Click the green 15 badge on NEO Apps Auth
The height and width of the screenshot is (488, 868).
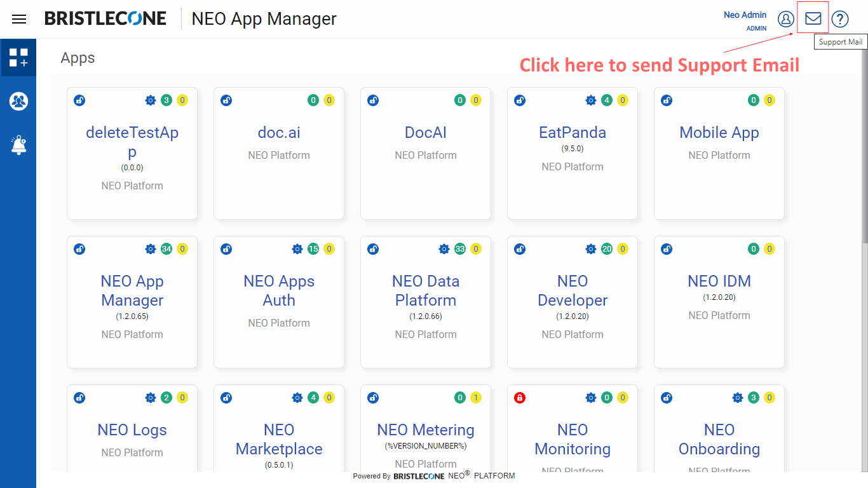[313, 249]
